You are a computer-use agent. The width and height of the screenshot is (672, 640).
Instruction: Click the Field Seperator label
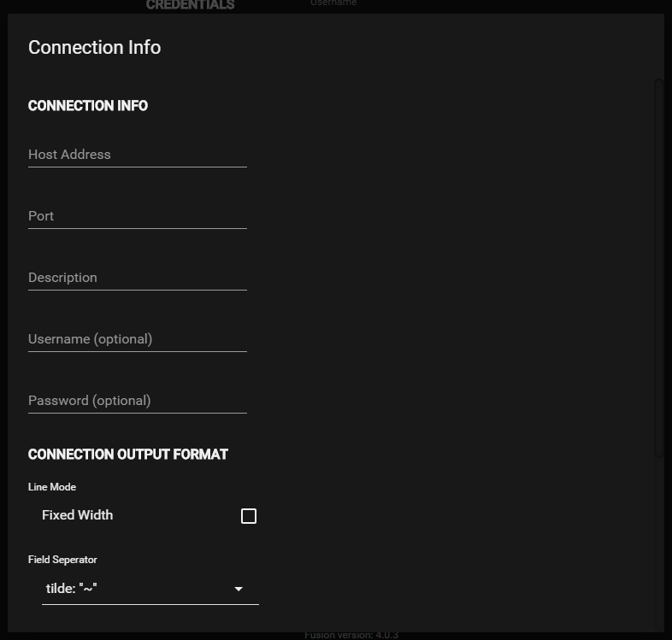pyautogui.click(x=62, y=560)
